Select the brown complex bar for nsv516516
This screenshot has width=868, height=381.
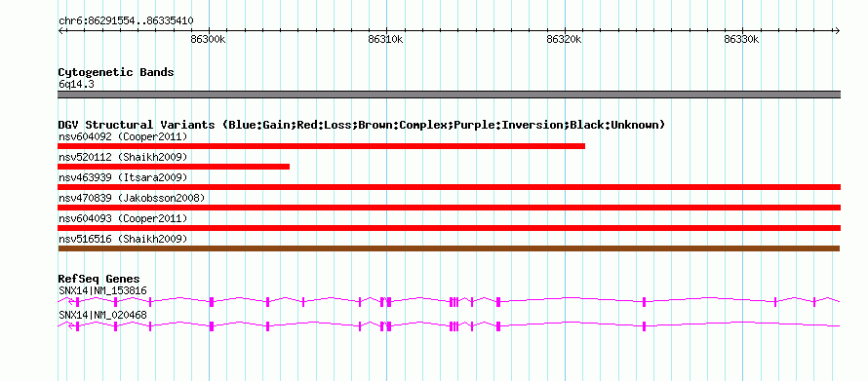tap(450, 248)
